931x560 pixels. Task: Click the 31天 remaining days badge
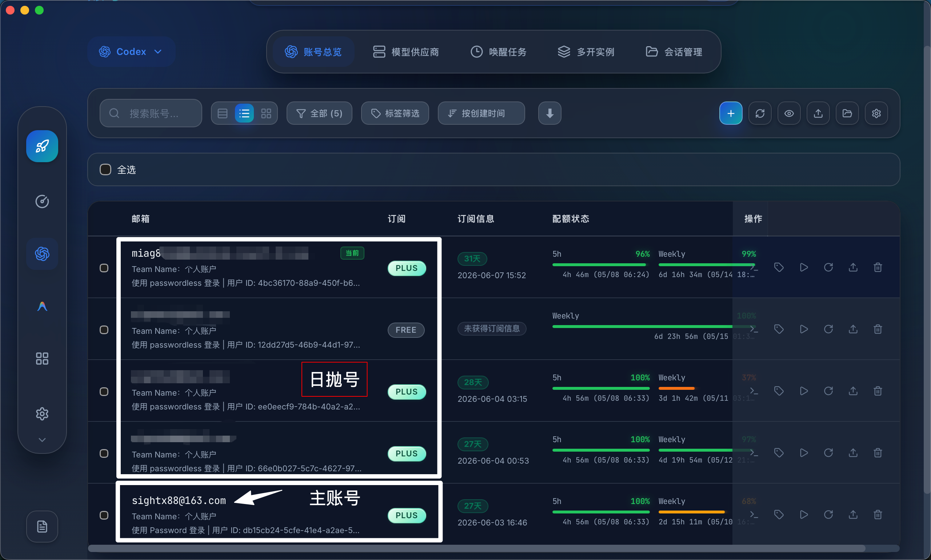click(472, 259)
